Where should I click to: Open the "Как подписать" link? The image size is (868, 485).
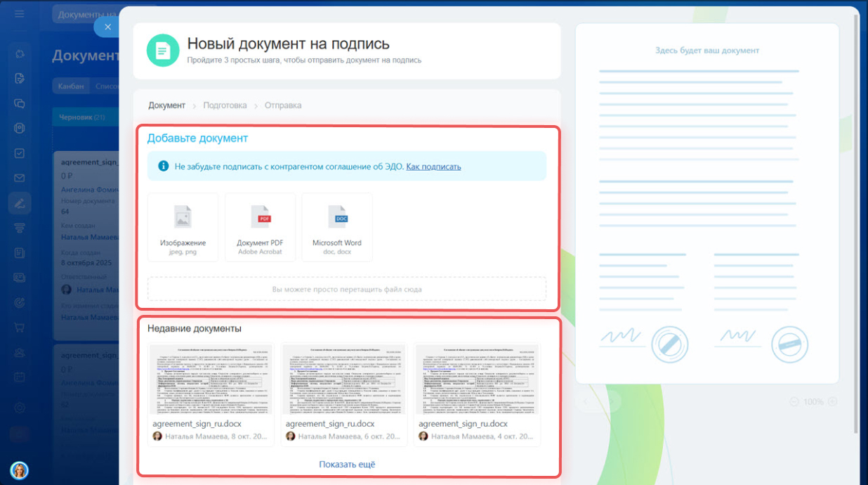click(433, 167)
